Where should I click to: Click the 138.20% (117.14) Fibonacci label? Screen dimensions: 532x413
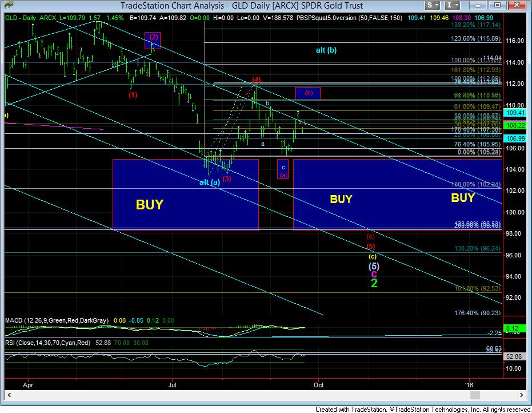coord(475,25)
